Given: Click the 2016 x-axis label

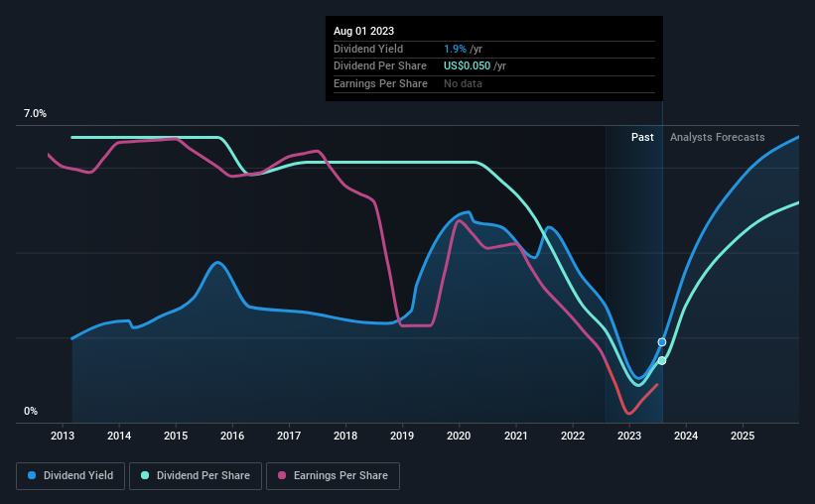Looking at the screenshot, I should pos(232,436).
